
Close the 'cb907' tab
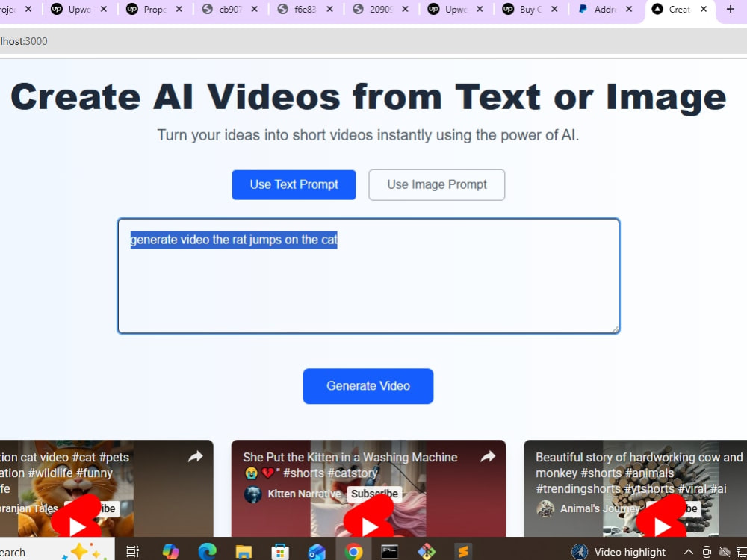(x=255, y=9)
